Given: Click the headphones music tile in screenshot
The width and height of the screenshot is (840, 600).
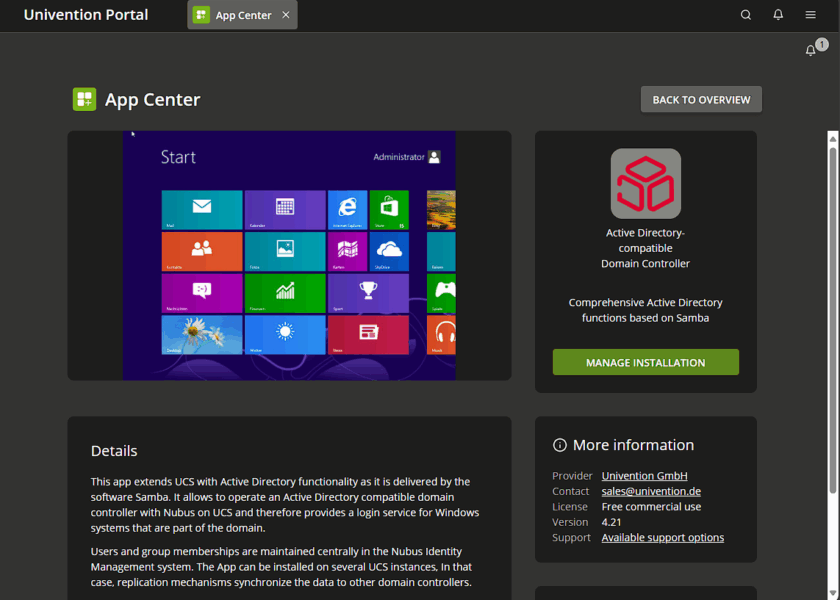Looking at the screenshot, I should tap(441, 335).
